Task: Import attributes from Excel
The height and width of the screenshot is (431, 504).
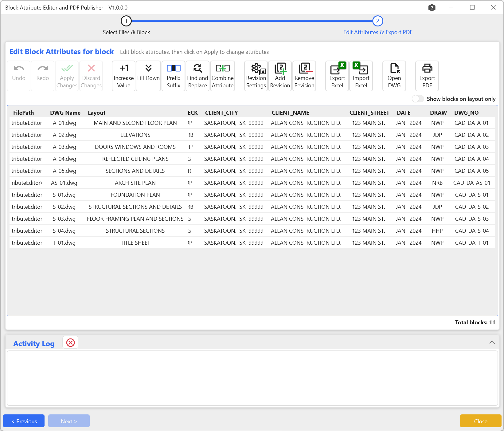Action: tap(361, 76)
